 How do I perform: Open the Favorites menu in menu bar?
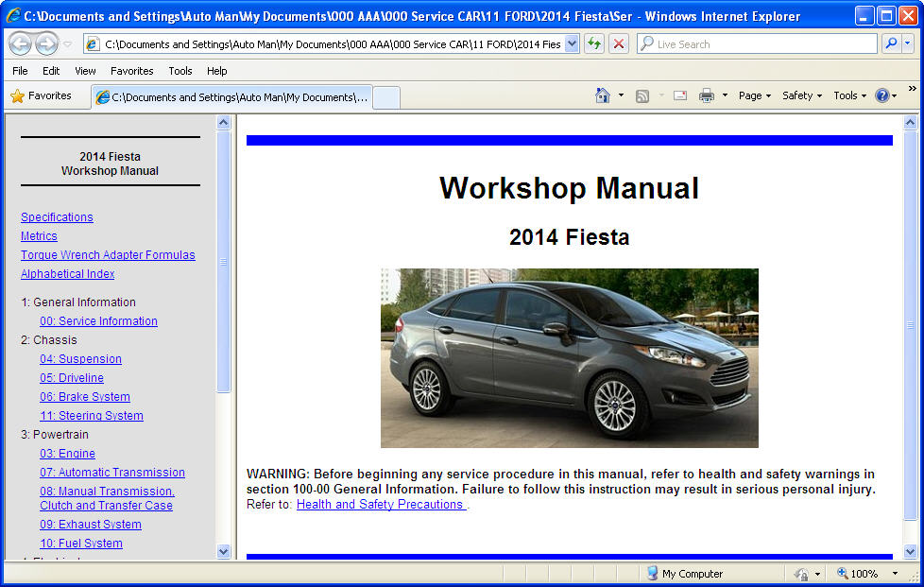tap(131, 71)
